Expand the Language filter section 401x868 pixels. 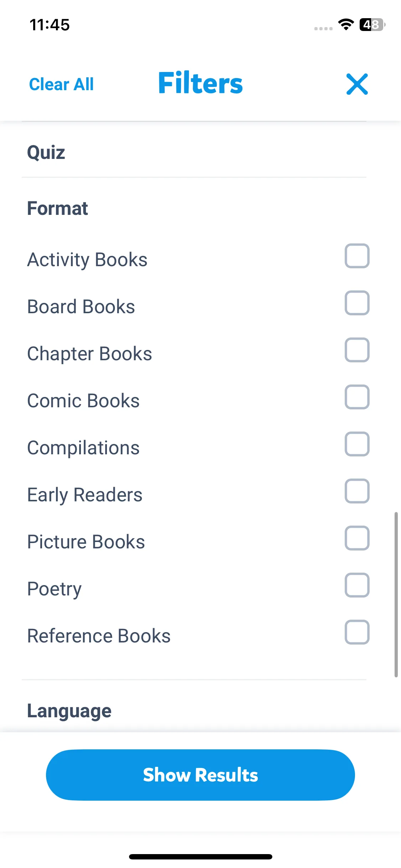pyautogui.click(x=70, y=711)
